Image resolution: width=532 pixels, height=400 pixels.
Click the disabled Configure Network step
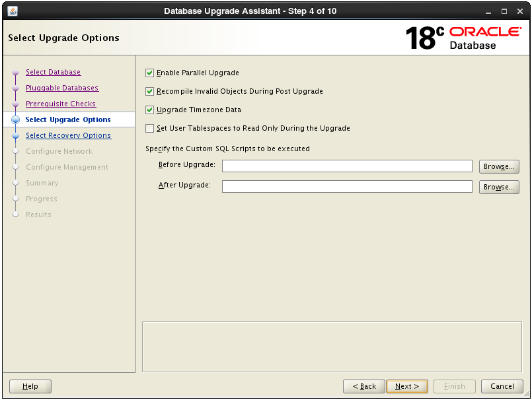[59, 152]
